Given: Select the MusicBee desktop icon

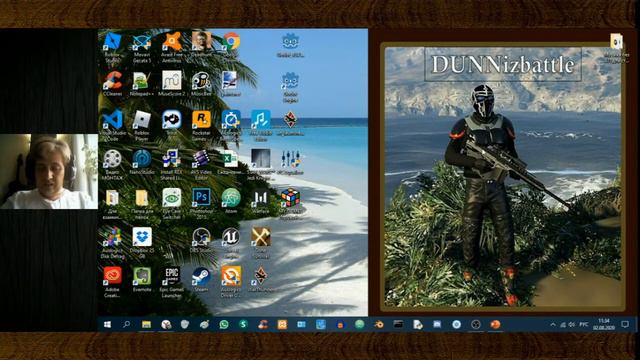Looking at the screenshot, I should (201, 84).
